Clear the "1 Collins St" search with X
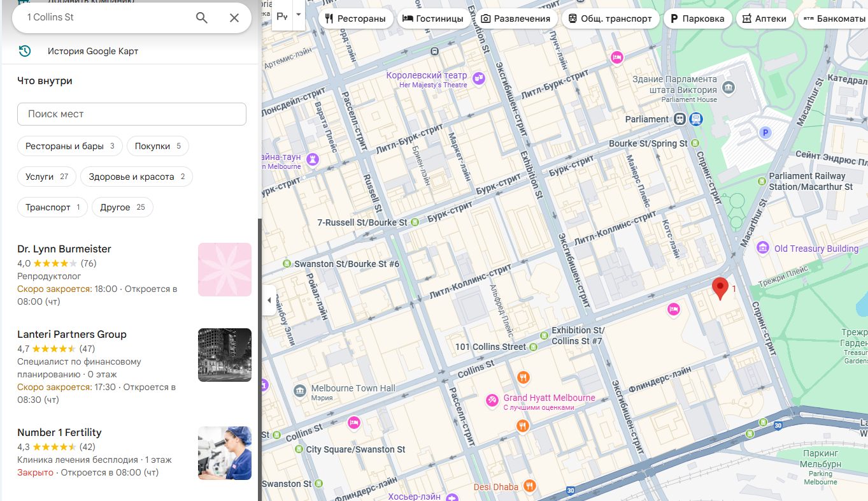Image resolution: width=868 pixels, height=501 pixels. point(234,18)
